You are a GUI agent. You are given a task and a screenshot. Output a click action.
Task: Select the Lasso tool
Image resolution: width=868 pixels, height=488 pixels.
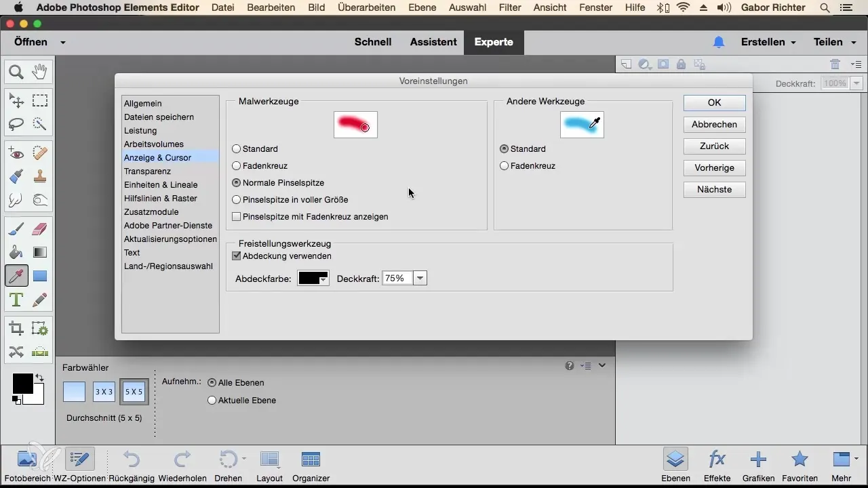click(x=16, y=124)
